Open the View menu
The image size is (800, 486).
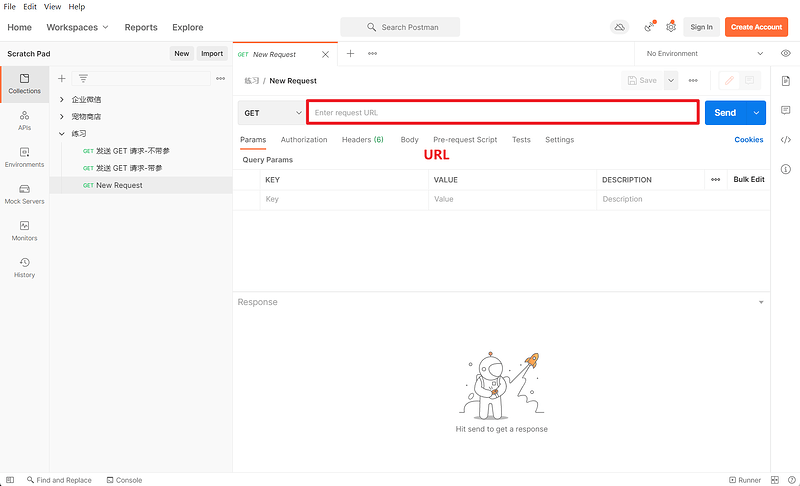pyautogui.click(x=52, y=7)
